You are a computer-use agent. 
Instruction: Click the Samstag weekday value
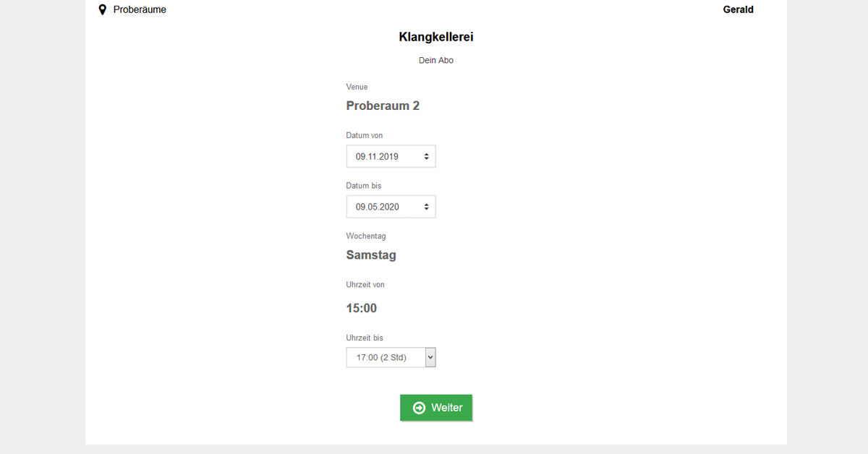coord(371,255)
